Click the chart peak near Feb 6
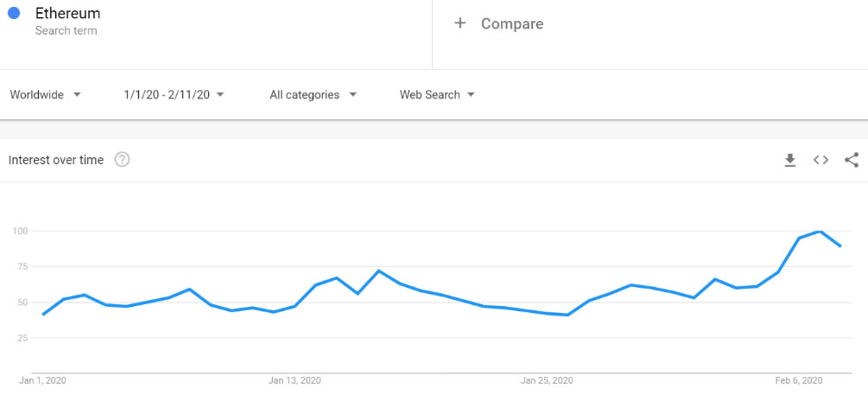 click(820, 232)
